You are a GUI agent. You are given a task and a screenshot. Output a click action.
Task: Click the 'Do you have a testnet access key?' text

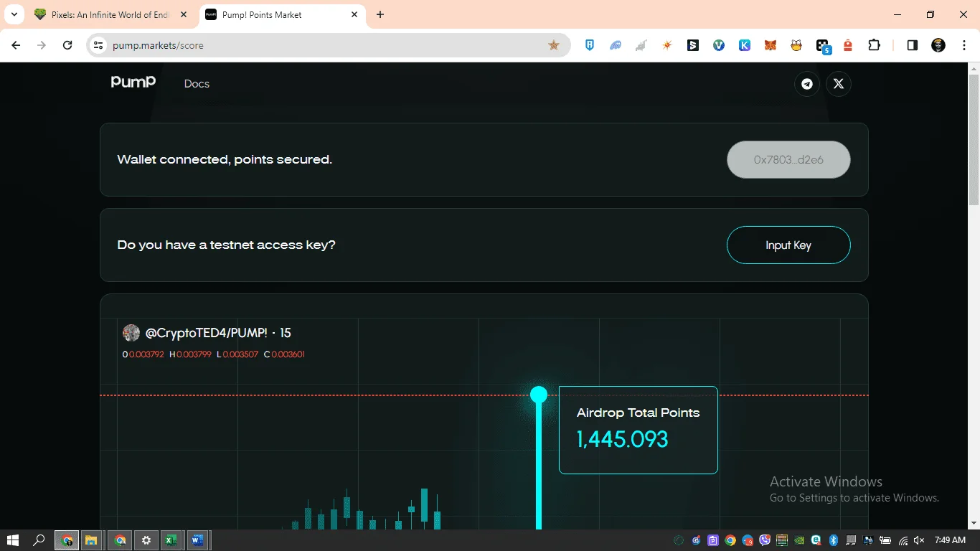click(226, 245)
